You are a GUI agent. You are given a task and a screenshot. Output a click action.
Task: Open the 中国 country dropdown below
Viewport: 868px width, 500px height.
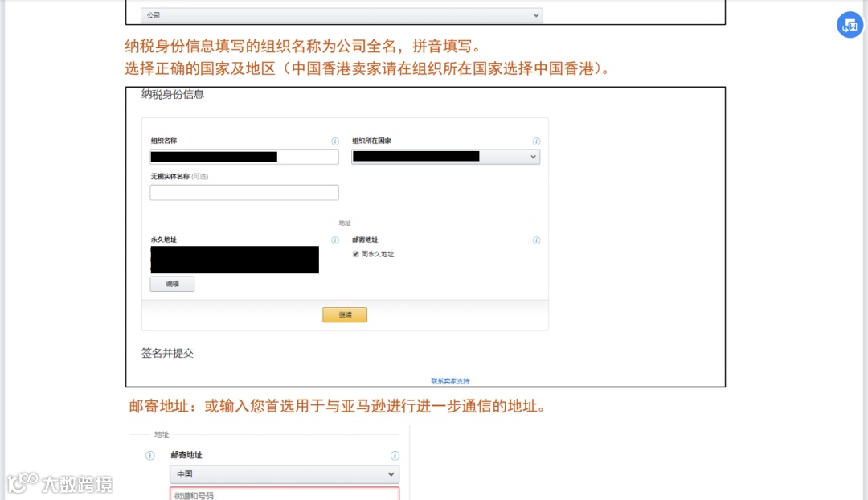(284, 474)
